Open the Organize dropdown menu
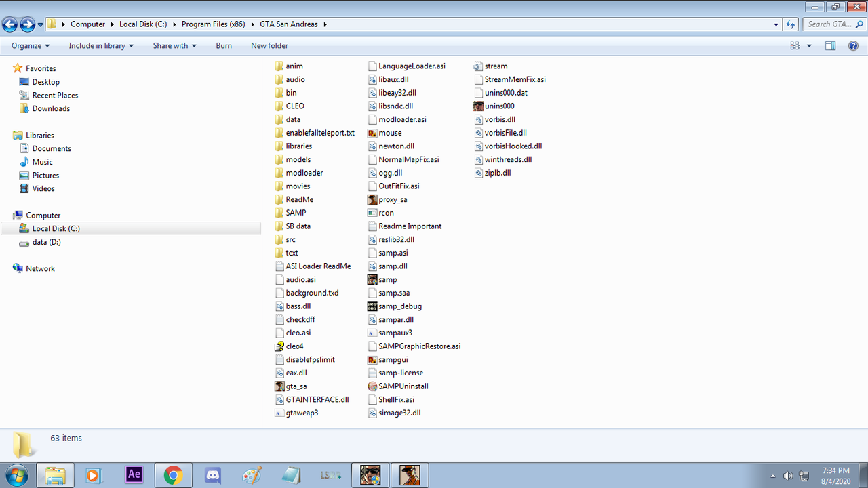Image resolution: width=868 pixels, height=488 pixels. (31, 45)
